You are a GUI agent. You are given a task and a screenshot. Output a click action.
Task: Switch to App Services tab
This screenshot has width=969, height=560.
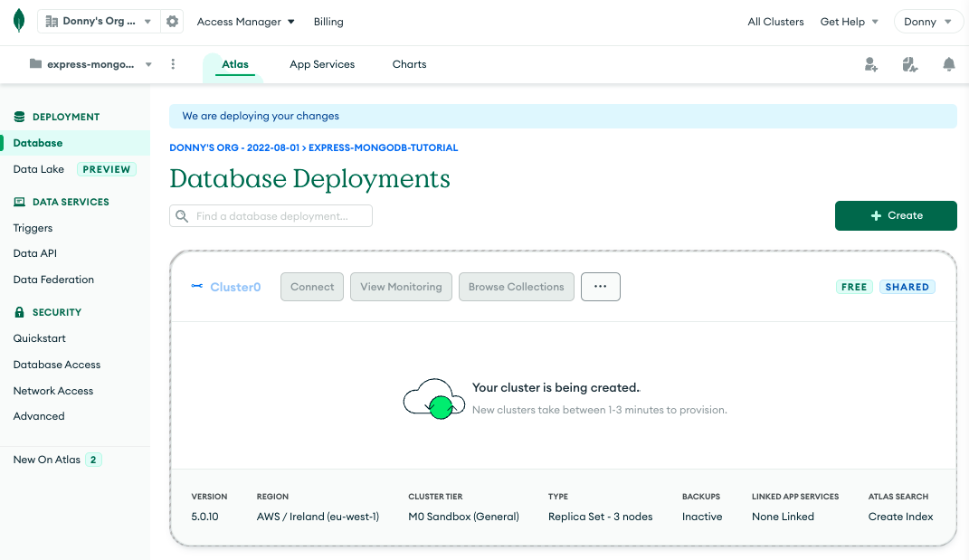pos(322,64)
